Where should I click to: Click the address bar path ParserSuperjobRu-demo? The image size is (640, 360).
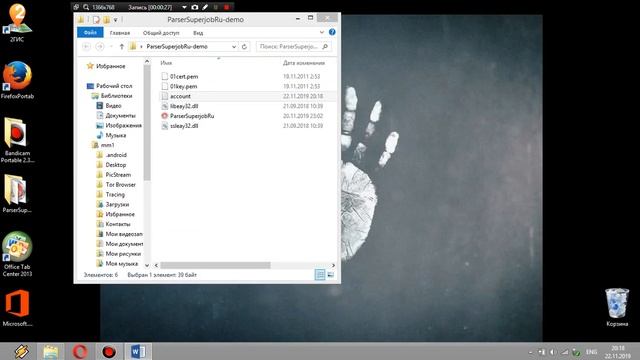coord(177,47)
